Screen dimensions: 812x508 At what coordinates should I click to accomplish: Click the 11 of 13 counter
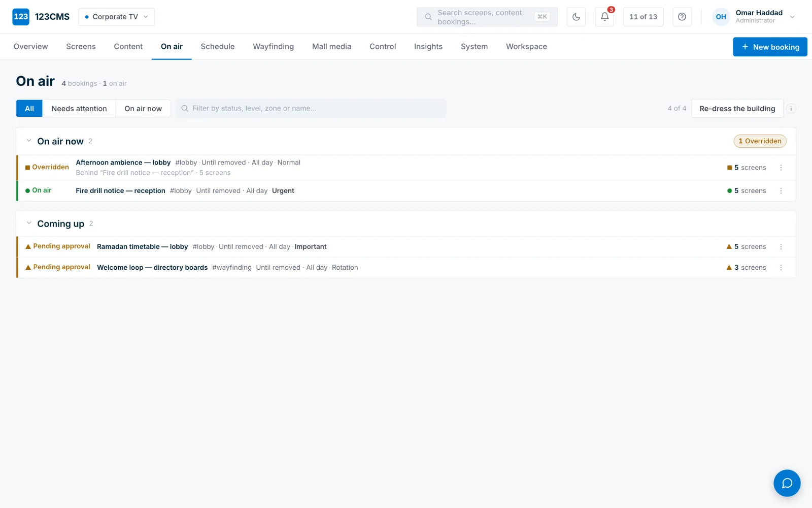point(643,17)
